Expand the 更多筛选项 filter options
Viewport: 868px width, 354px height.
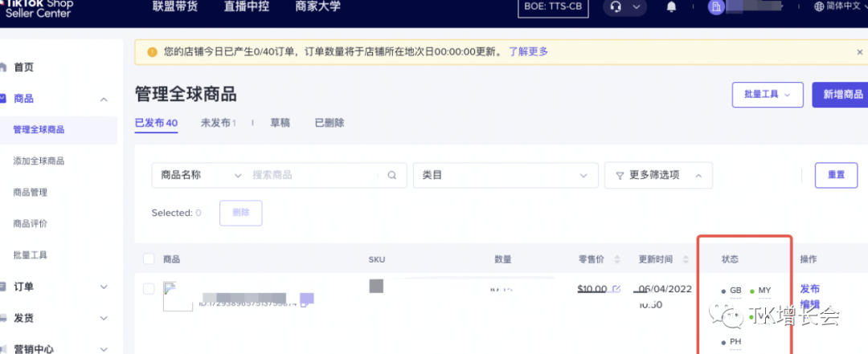(x=657, y=175)
